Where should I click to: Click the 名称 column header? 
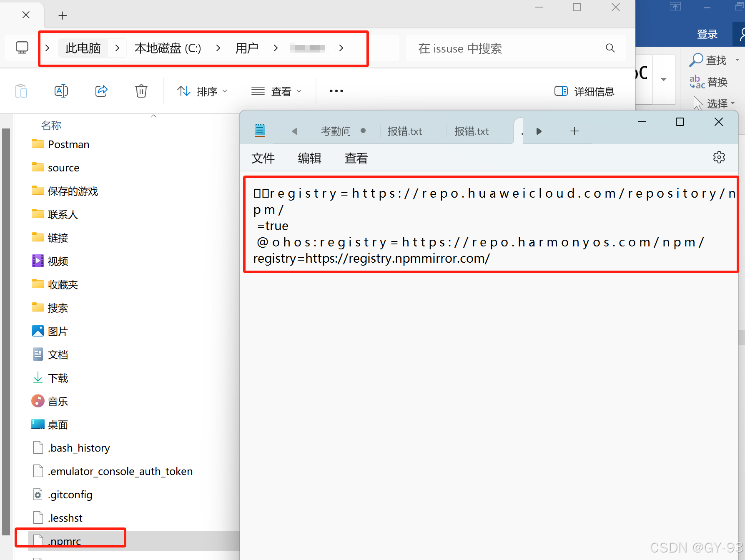tap(51, 125)
